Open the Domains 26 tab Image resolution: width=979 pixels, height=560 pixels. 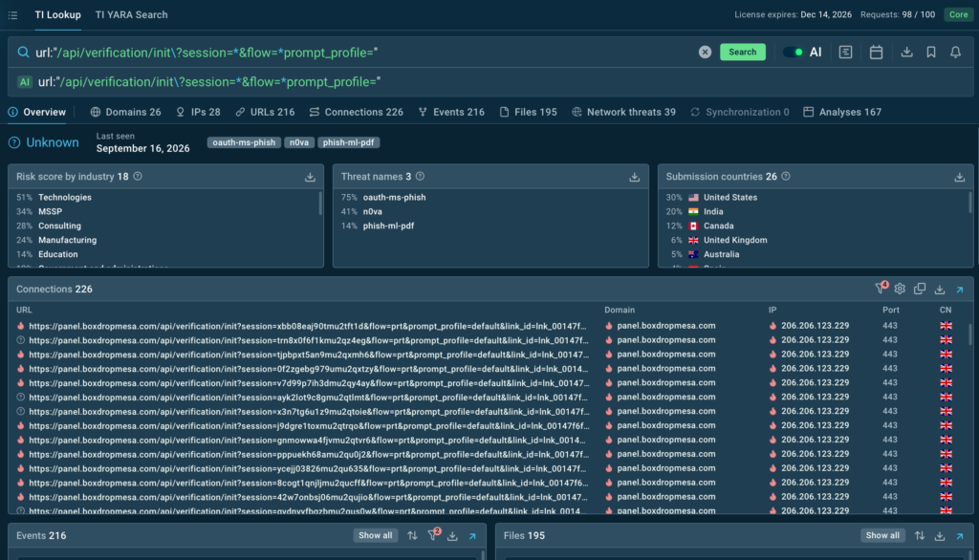pos(125,113)
